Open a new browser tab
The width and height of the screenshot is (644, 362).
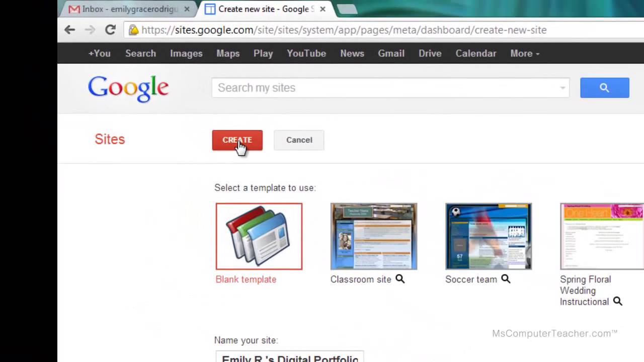coord(346,9)
